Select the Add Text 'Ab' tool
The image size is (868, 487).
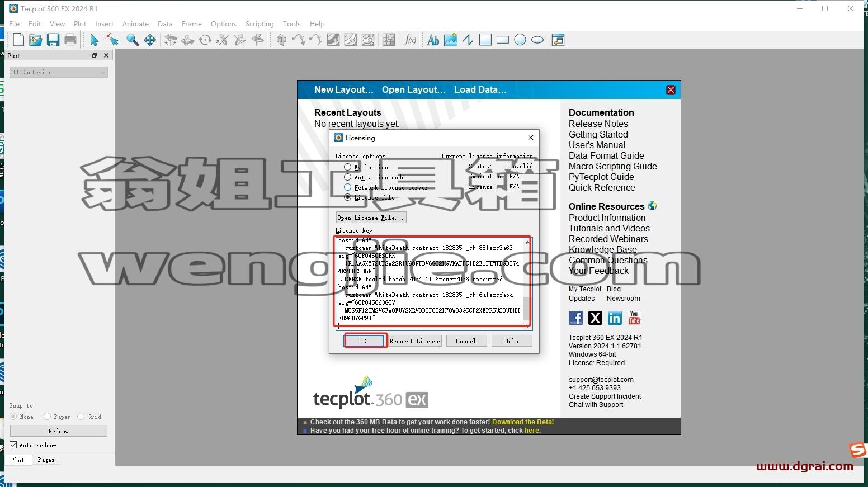[433, 40]
